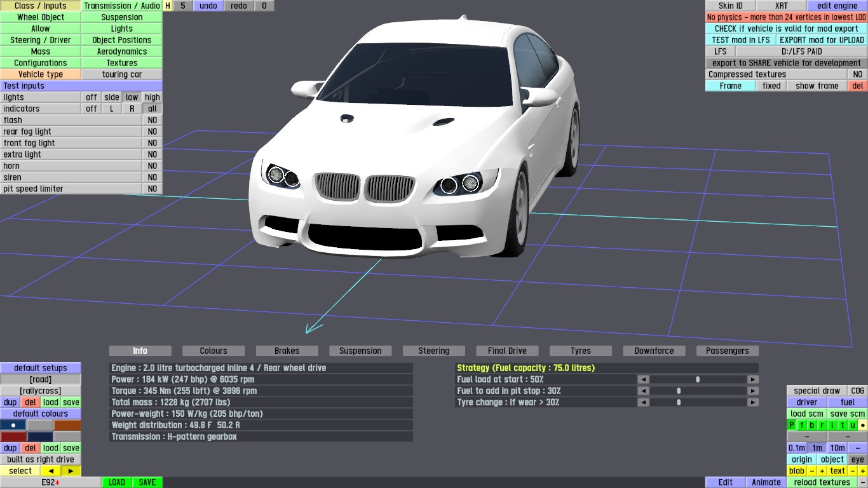Click the H button in top bar
The width and height of the screenshot is (868, 488).
coord(168,6)
